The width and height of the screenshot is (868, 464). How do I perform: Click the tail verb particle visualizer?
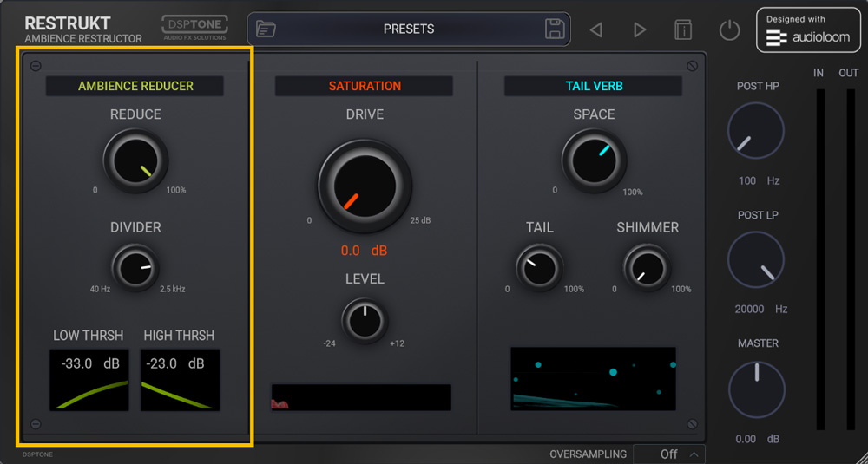click(593, 379)
